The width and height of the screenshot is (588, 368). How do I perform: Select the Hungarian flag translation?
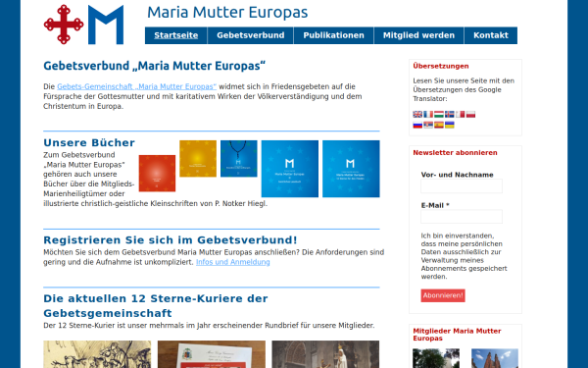pos(439,114)
